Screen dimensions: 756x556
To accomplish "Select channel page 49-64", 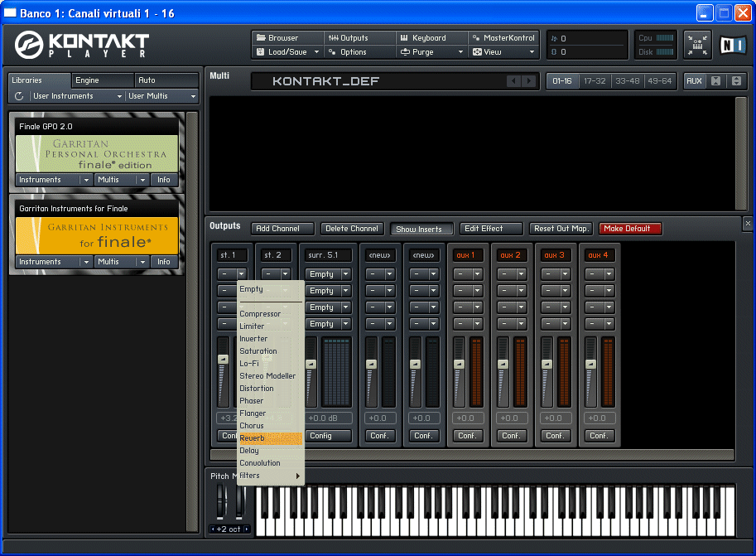I will (660, 81).
